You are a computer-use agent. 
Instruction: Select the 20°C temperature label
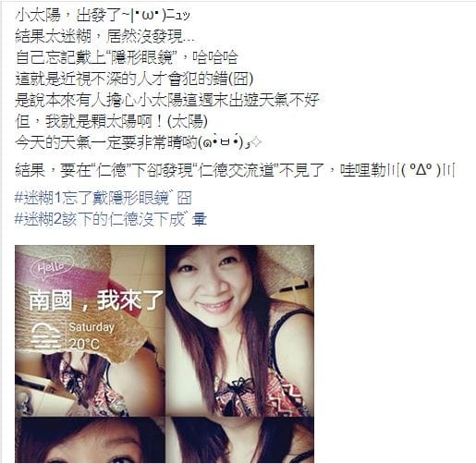[84, 344]
